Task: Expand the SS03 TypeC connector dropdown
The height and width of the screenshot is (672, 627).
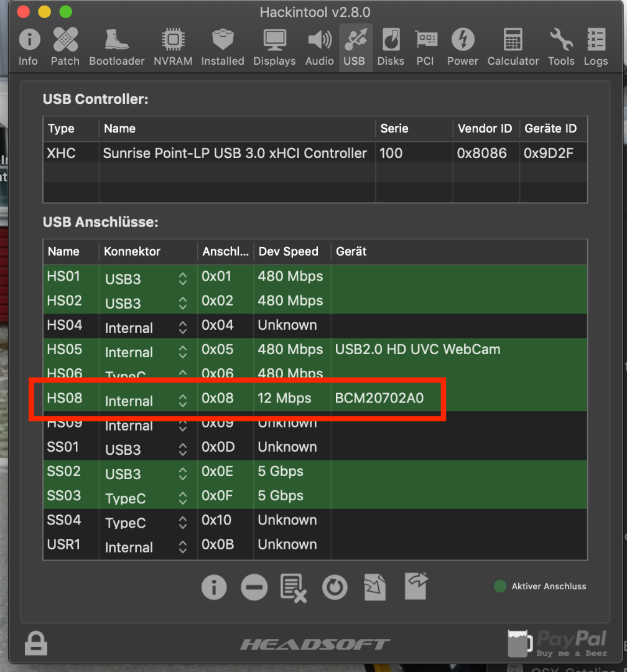Action: (x=182, y=498)
